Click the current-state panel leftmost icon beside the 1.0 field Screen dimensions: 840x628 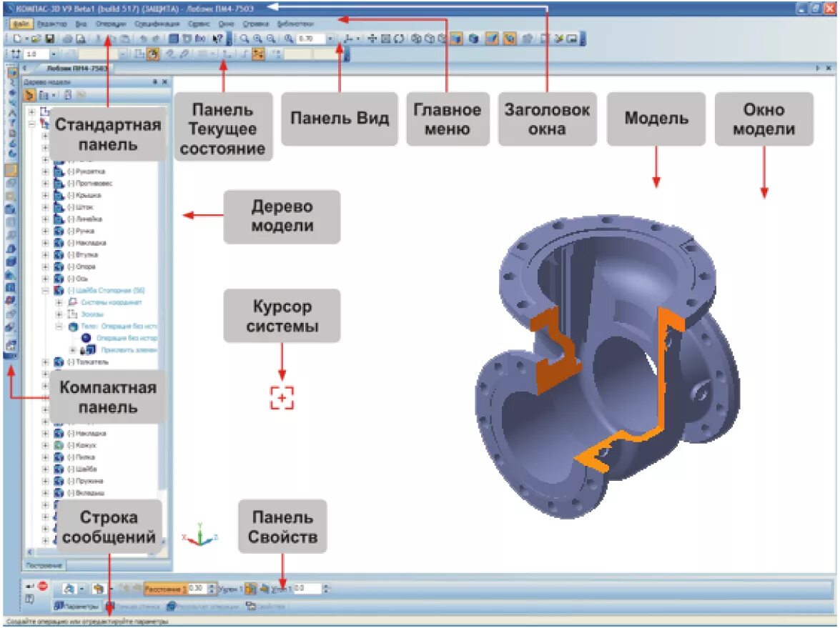[16, 54]
